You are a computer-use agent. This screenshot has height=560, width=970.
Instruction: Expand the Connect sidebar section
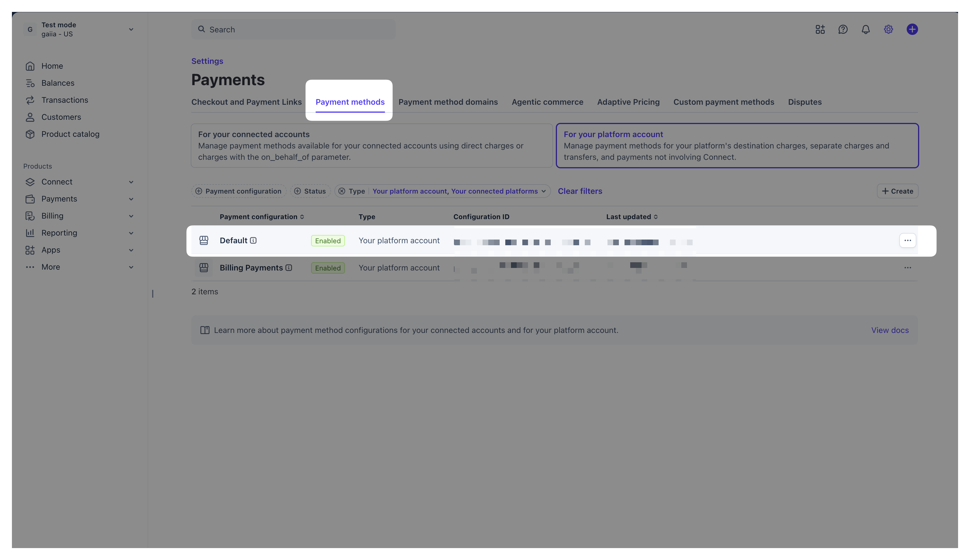131,182
